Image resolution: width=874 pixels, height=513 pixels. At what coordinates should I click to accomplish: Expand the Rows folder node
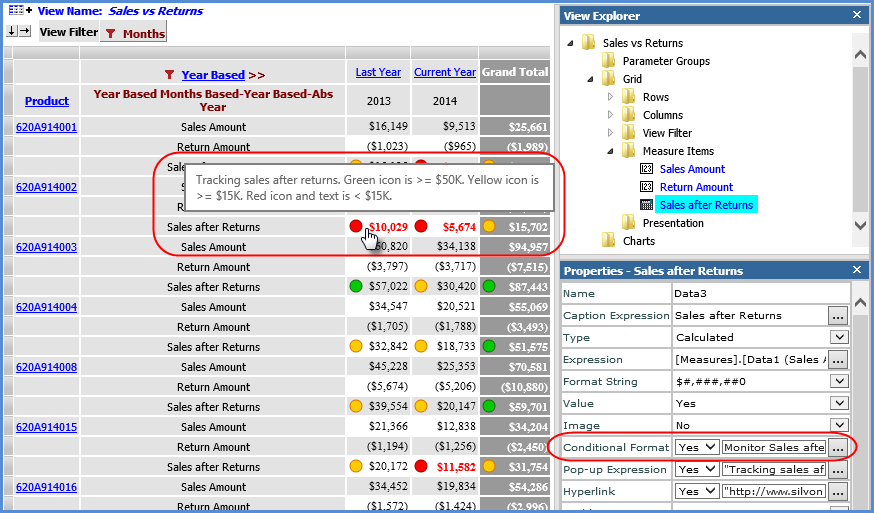(611, 97)
